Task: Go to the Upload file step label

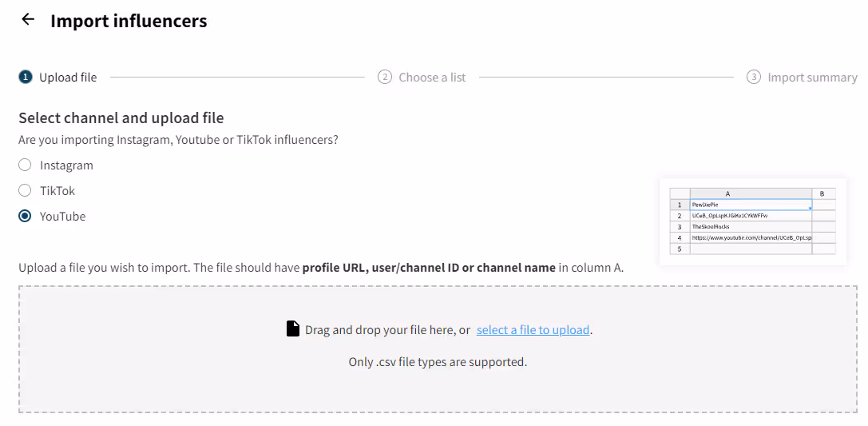Action: (68, 78)
